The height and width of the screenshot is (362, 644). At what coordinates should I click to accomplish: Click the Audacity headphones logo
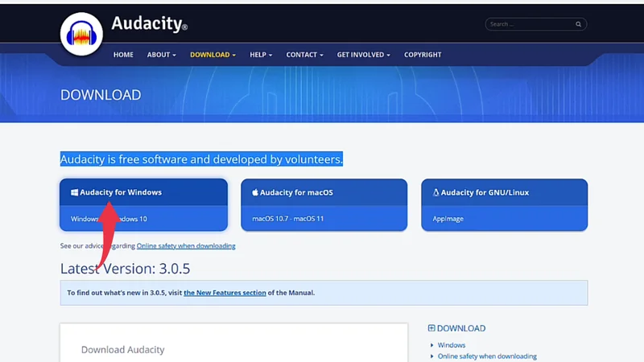point(81,35)
